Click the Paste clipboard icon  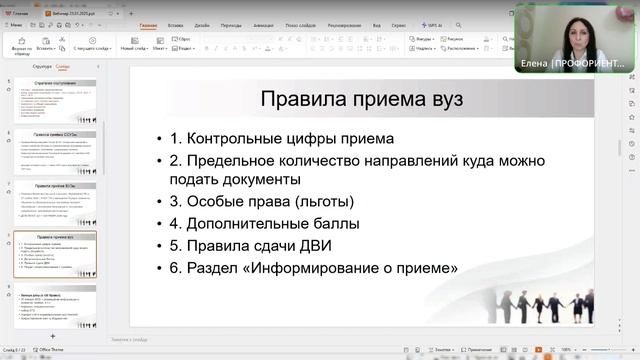(x=46, y=41)
